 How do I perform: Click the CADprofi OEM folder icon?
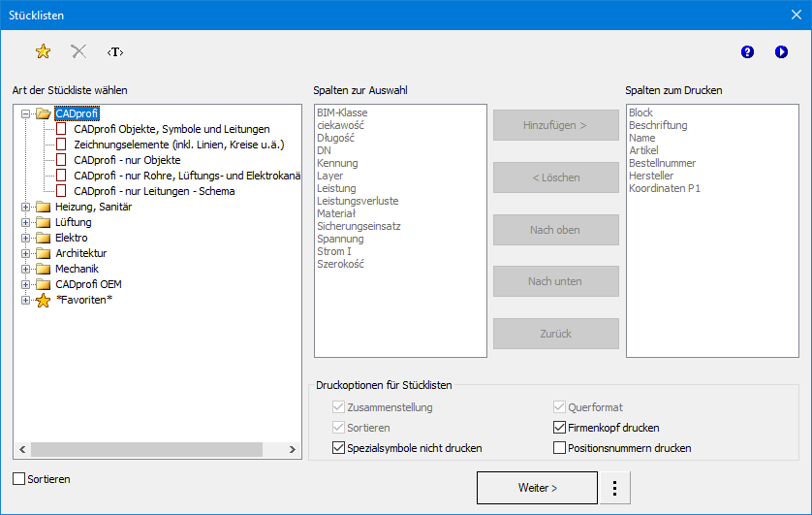[43, 284]
